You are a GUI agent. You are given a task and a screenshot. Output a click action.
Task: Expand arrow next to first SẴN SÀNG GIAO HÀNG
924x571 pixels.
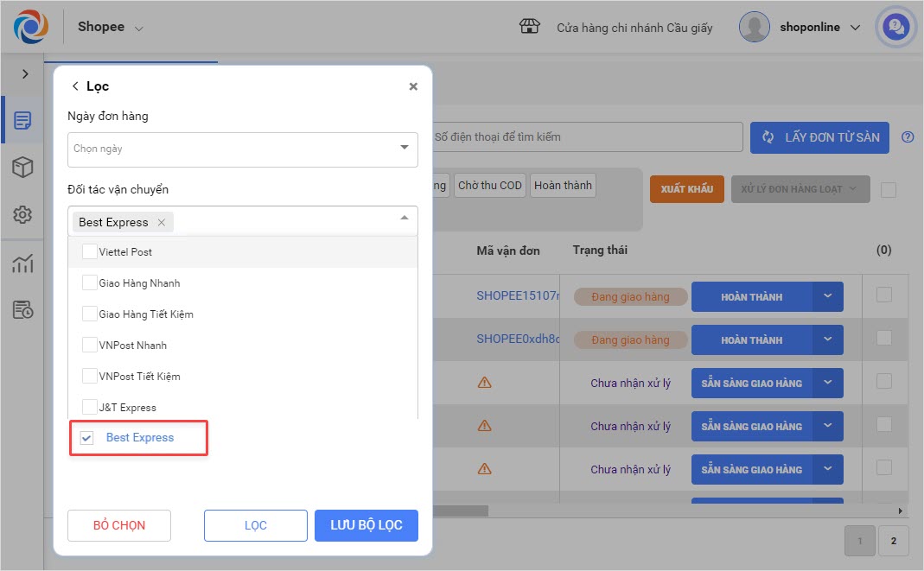(x=828, y=383)
